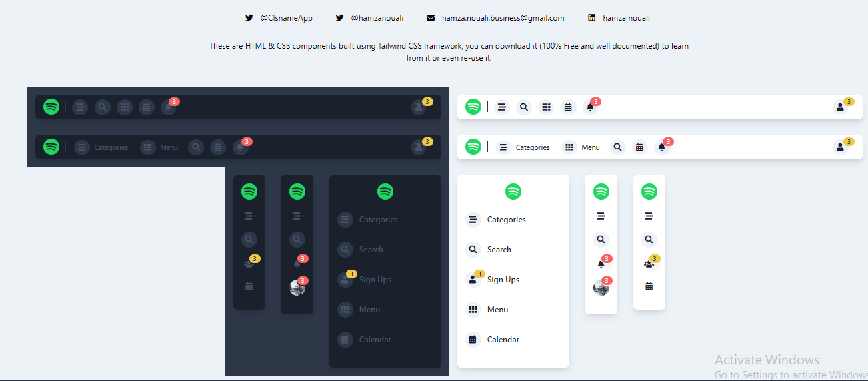
Task: Click bell icon in light narrow avatar sidebar
Action: (601, 264)
